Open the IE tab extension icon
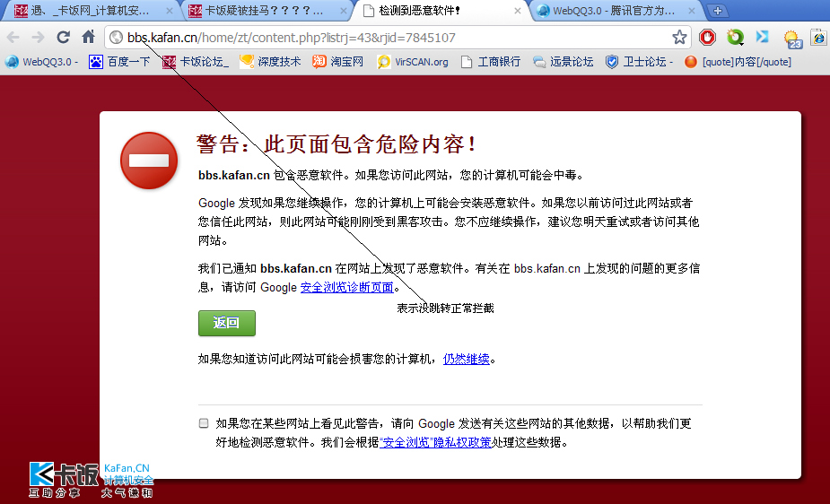The height and width of the screenshot is (504, 830). (819, 38)
